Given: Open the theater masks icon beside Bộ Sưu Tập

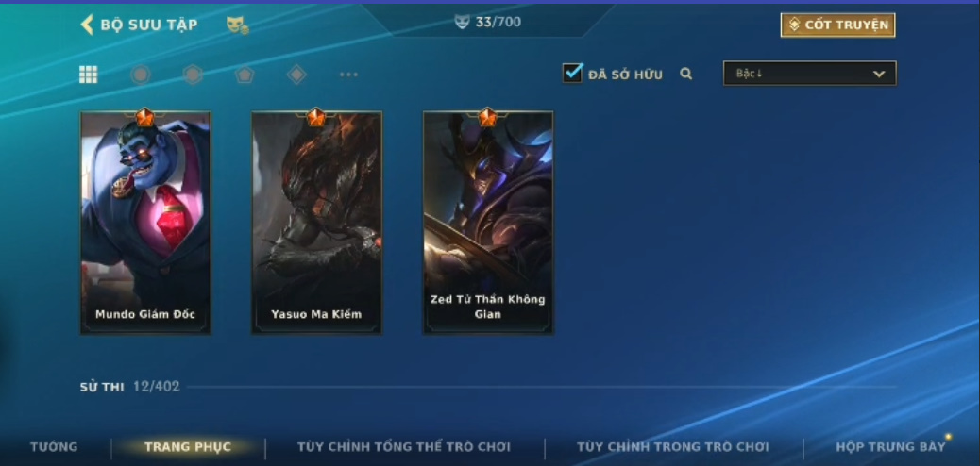Looking at the screenshot, I should (237, 25).
